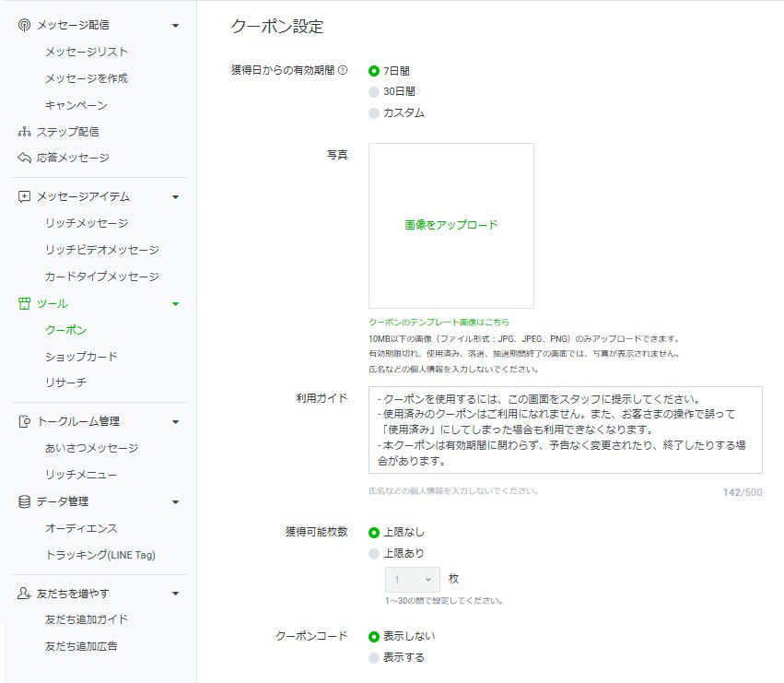The height and width of the screenshot is (683, 784).
Task: Choose 上限なし for 獲得可能枚数
Action: 373,533
